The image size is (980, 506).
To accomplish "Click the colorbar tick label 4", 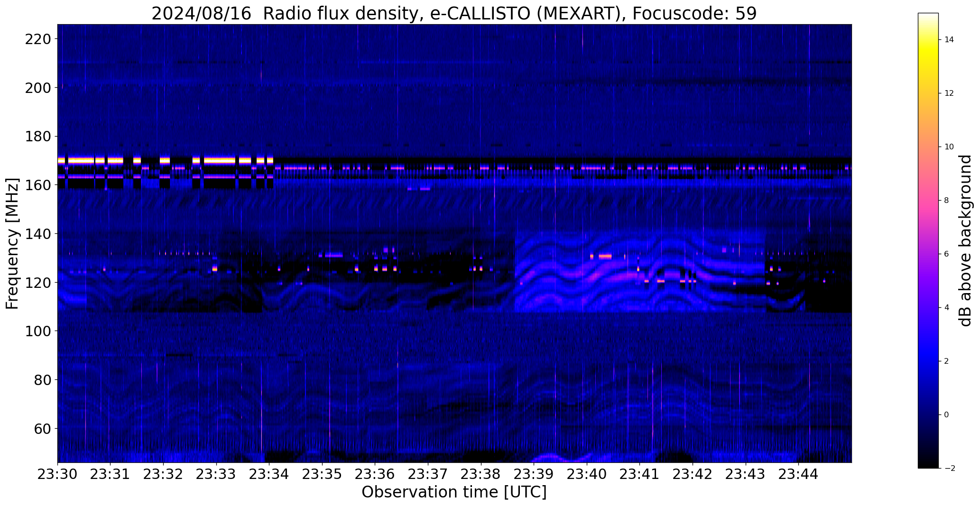I will coord(946,308).
